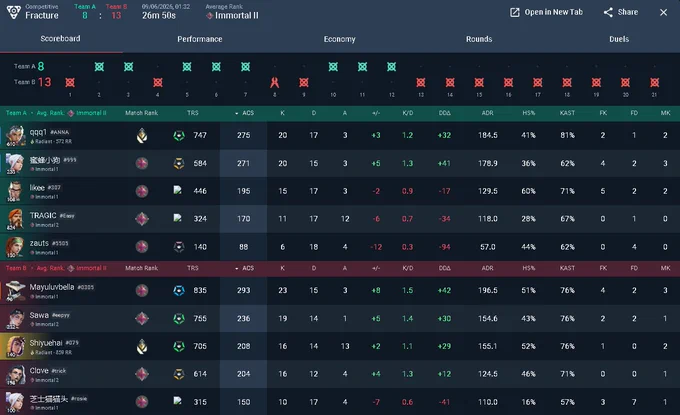This screenshot has height=415, width=680.
Task: Close the match details overlay
Action: click(x=664, y=12)
